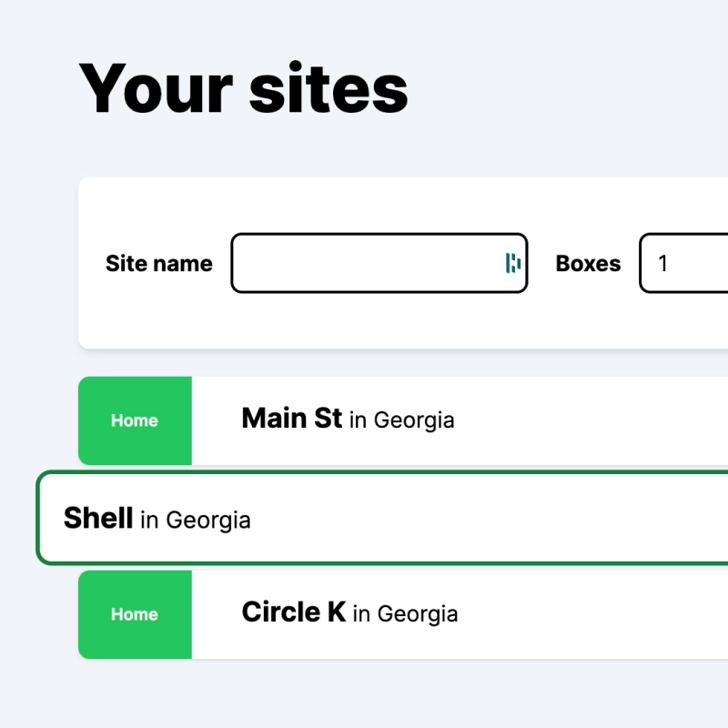The image size is (728, 728).
Task: Click the Your sites page heading
Action: coord(244,88)
